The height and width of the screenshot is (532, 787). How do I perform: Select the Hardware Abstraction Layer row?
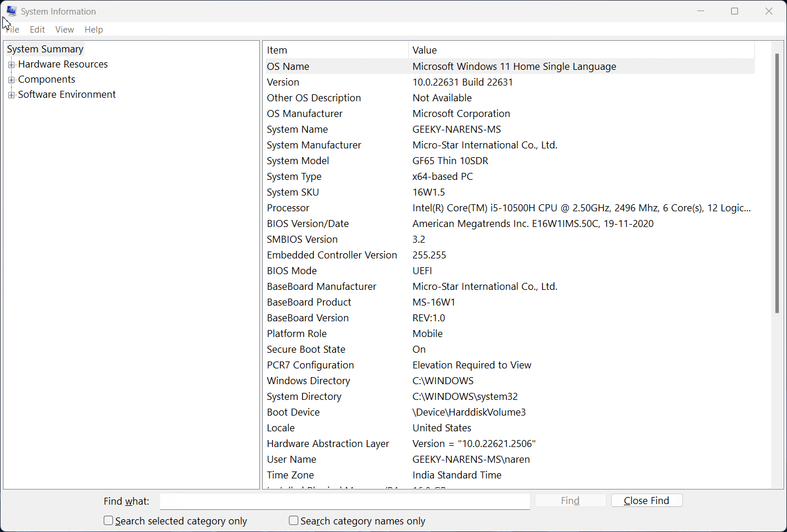coord(510,444)
